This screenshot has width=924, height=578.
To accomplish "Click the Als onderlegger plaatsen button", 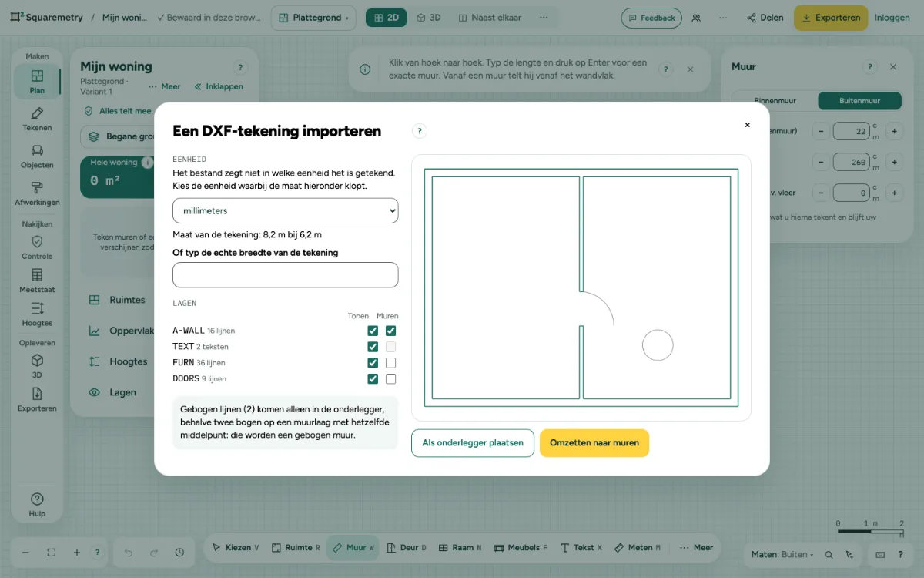I will pos(473,443).
